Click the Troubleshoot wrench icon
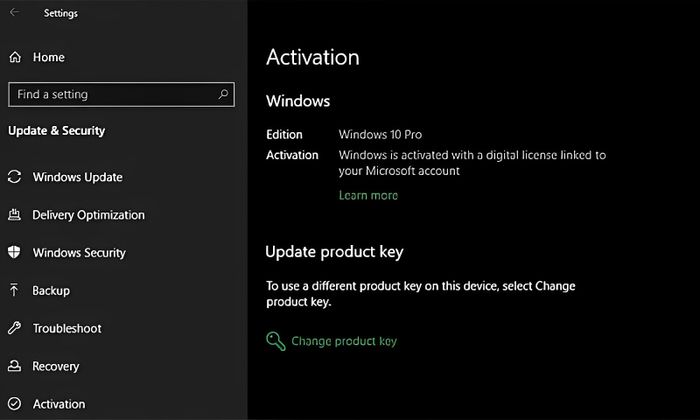 click(x=14, y=328)
